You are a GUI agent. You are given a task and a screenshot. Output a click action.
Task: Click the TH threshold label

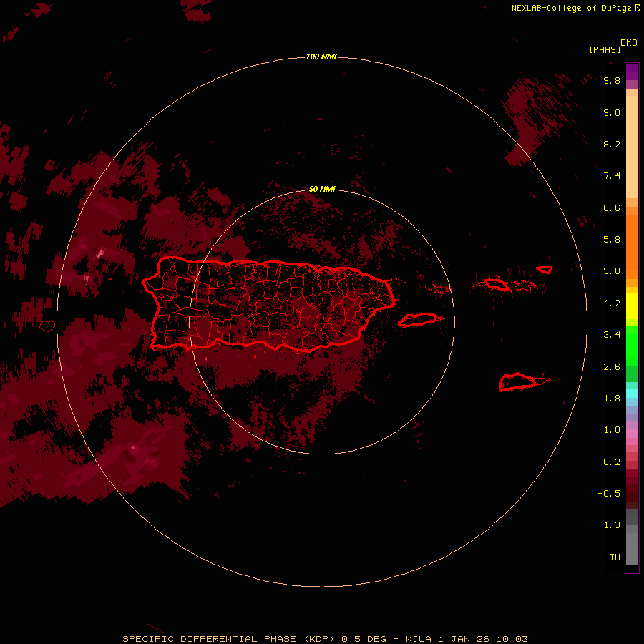tap(615, 557)
